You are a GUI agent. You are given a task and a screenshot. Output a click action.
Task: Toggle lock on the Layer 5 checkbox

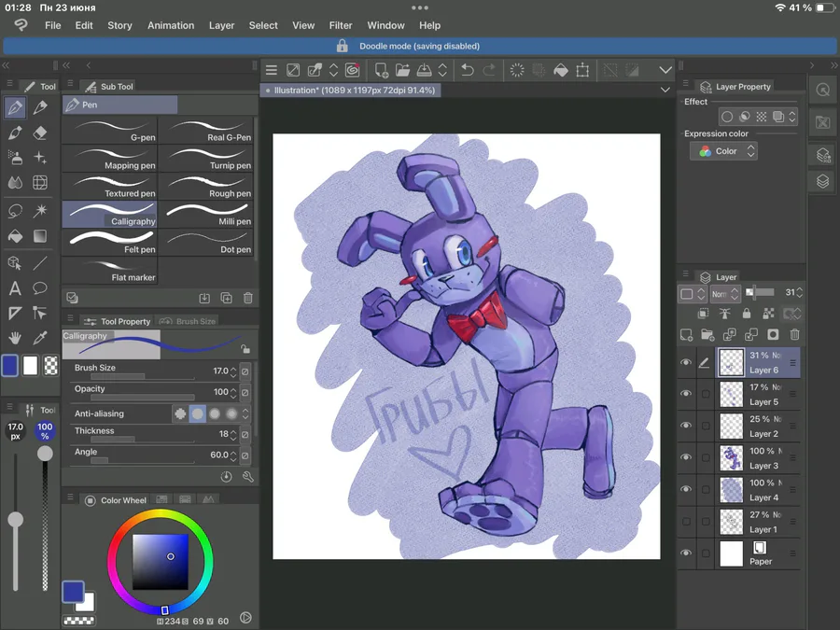706,394
